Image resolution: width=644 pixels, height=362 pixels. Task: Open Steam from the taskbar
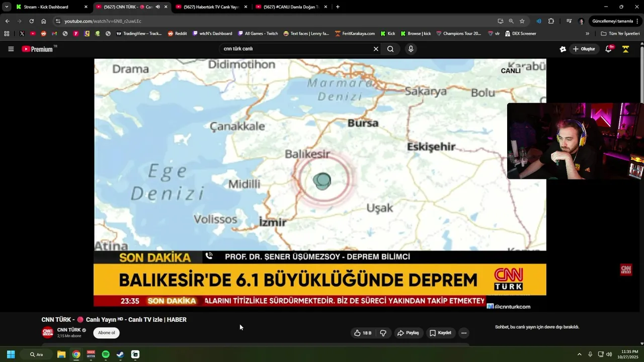[x=120, y=354]
